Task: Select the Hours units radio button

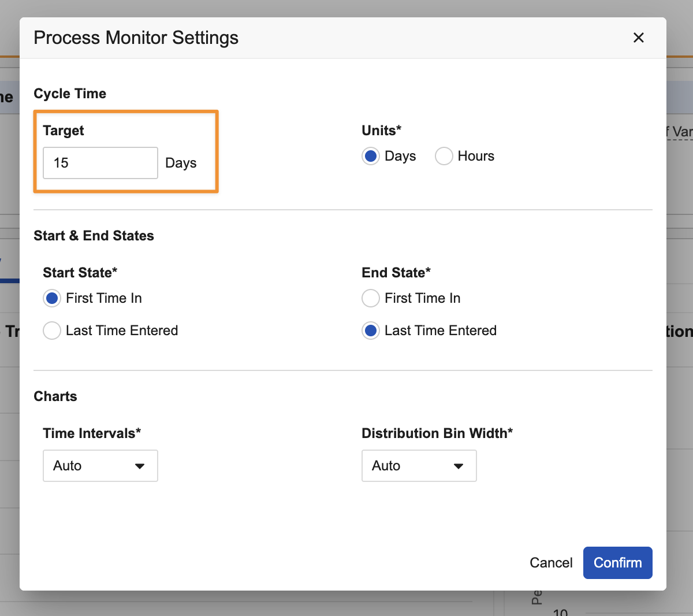Action: 444,156
